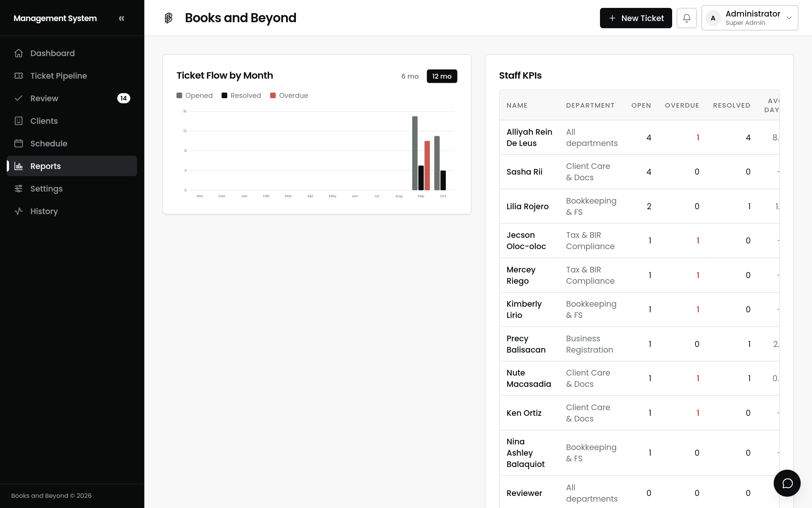Screen dimensions: 812x508
Task: Click Business Registration department cell
Action: tap(589, 344)
